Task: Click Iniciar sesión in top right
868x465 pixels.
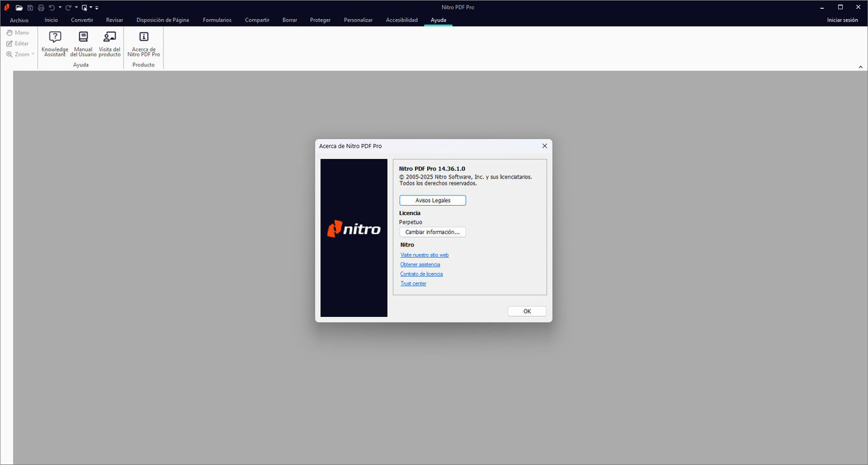Action: (x=843, y=20)
